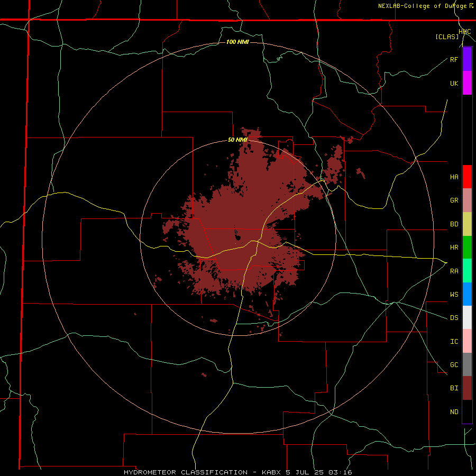476x476 pixels.
Task: Click the 'GC' legend label
Action: (454, 365)
